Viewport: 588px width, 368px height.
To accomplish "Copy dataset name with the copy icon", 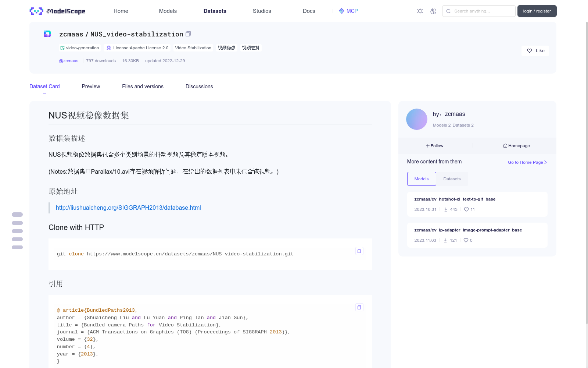I will tap(188, 34).
